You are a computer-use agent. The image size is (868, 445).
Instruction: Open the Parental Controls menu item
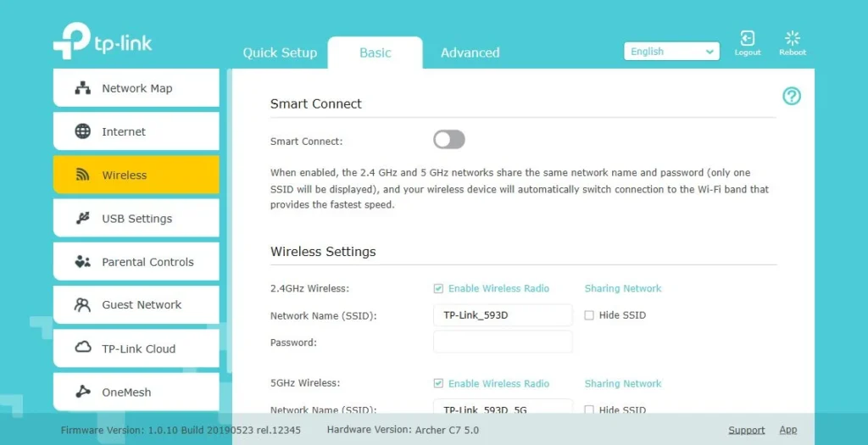click(x=136, y=261)
